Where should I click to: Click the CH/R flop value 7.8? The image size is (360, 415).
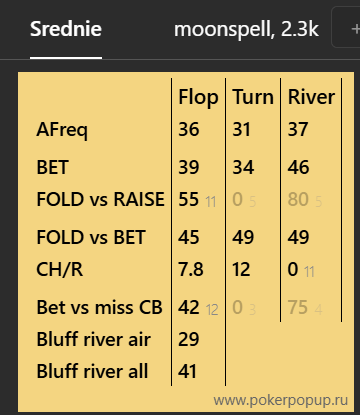click(191, 269)
